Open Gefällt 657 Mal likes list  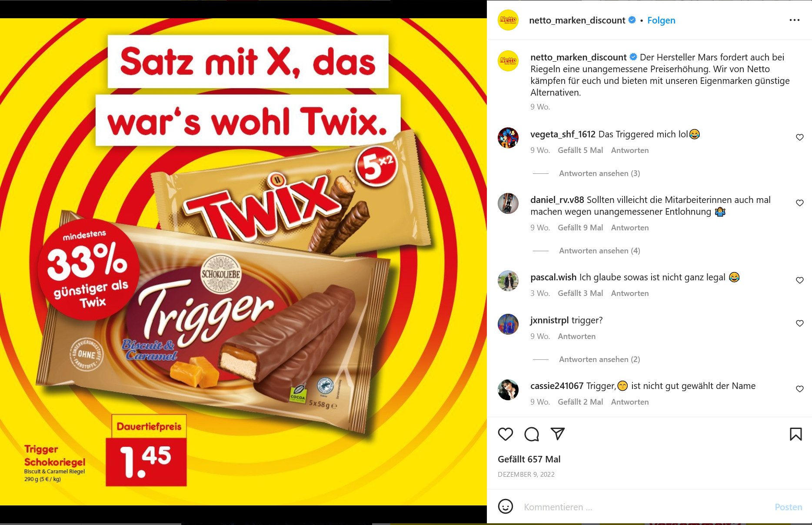point(529,459)
